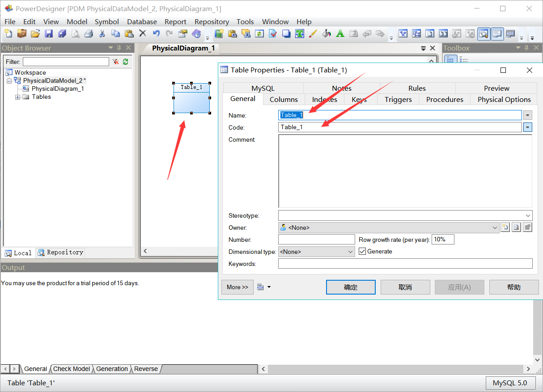
Task: Open the Database menu
Action: [x=142, y=21]
